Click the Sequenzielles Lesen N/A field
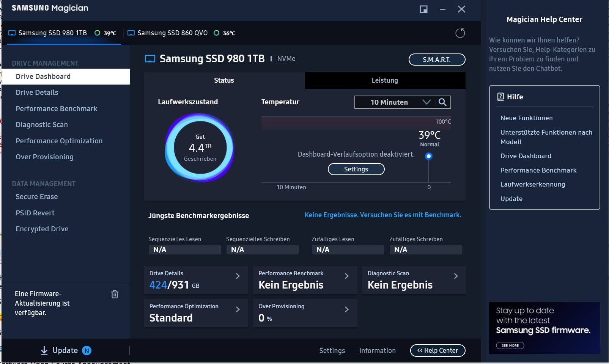609x364 pixels. click(x=184, y=249)
